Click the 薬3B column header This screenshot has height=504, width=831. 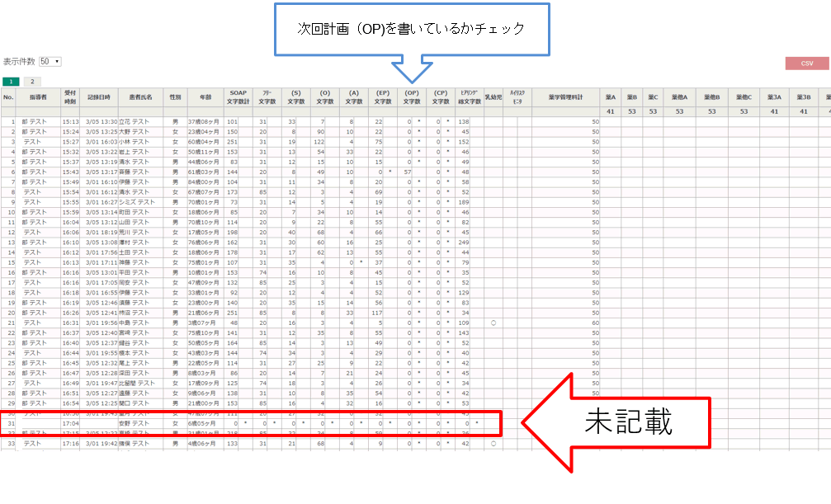click(x=804, y=97)
